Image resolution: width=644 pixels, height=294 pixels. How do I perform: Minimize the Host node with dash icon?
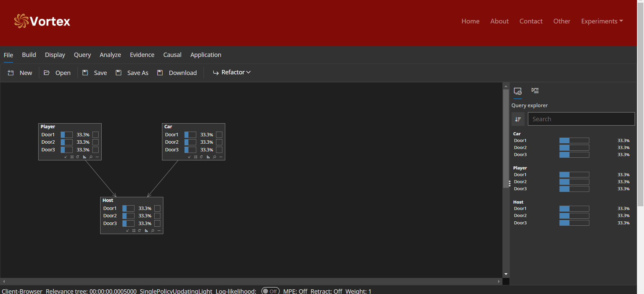pyautogui.click(x=159, y=230)
